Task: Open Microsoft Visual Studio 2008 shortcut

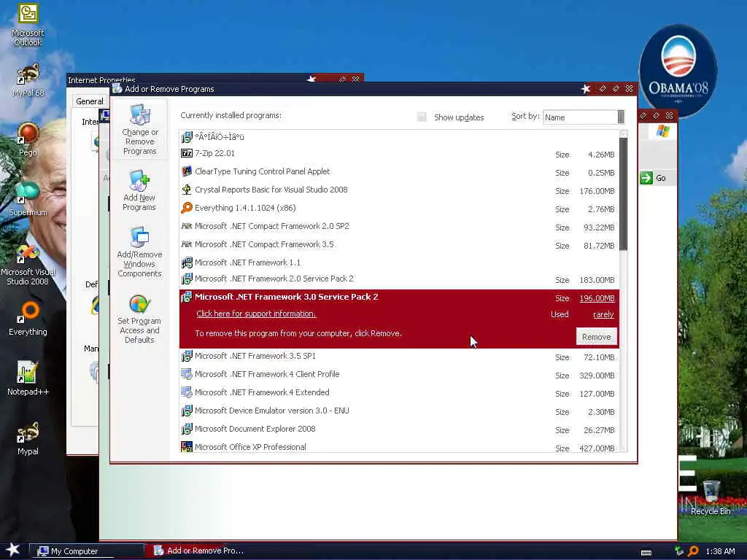Action: click(x=28, y=264)
